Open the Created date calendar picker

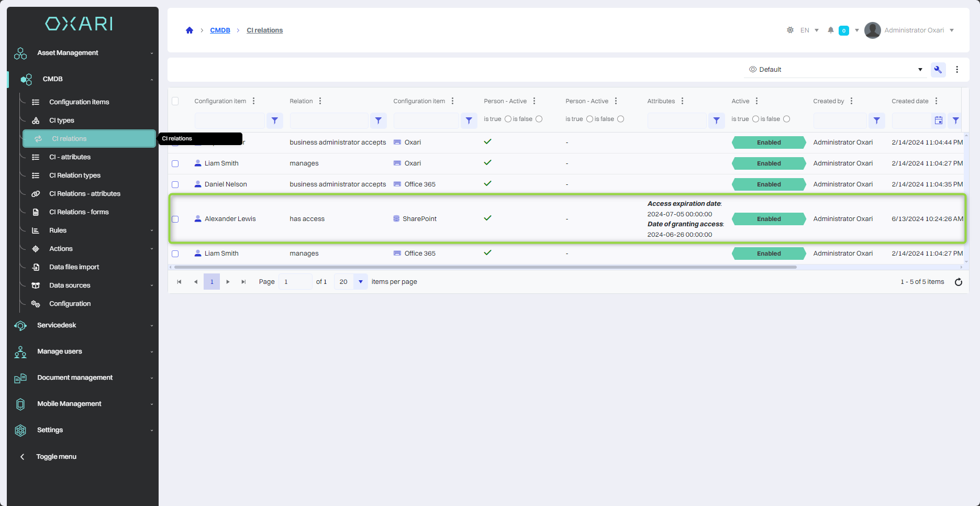(x=938, y=120)
